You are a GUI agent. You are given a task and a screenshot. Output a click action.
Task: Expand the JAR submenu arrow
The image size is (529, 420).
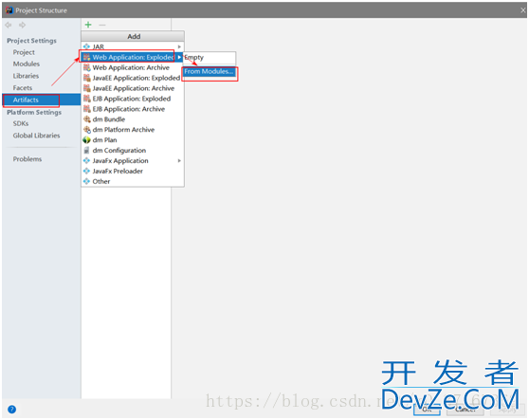(x=179, y=46)
